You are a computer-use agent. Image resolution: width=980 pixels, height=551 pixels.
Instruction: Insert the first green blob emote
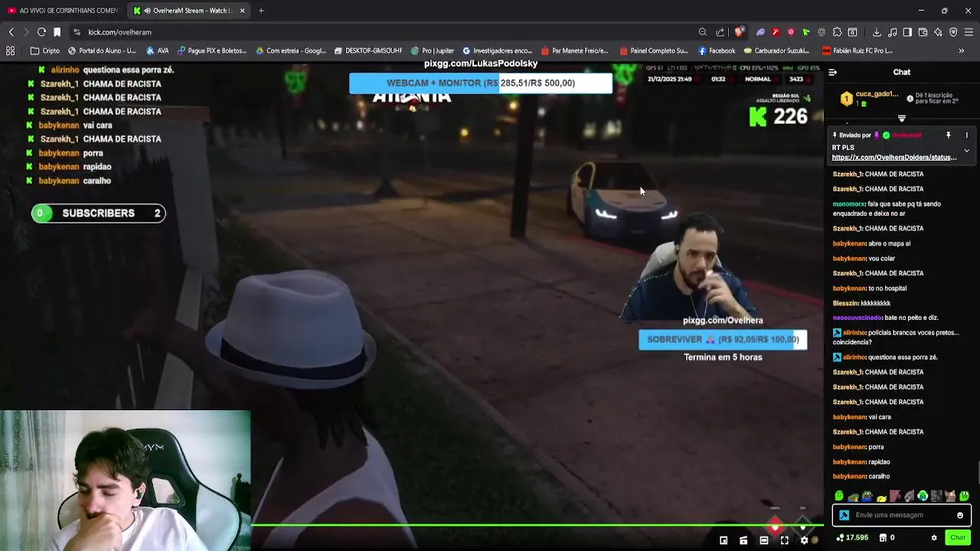tap(839, 496)
